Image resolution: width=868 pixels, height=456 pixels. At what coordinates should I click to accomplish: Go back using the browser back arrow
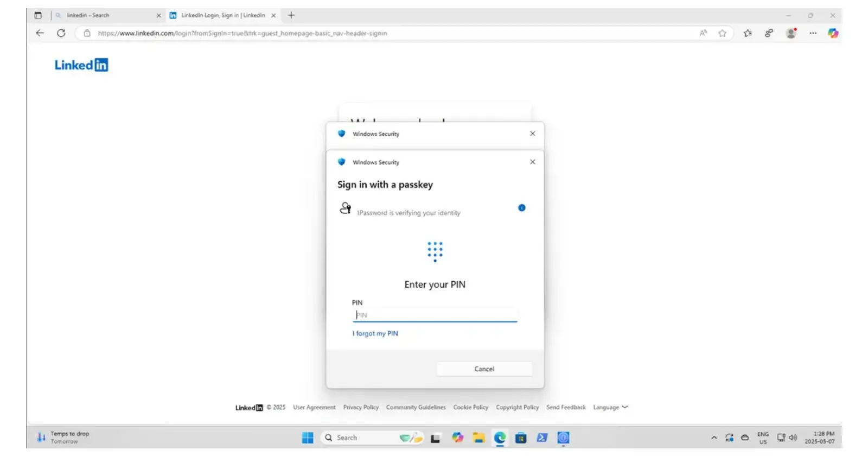tap(40, 33)
